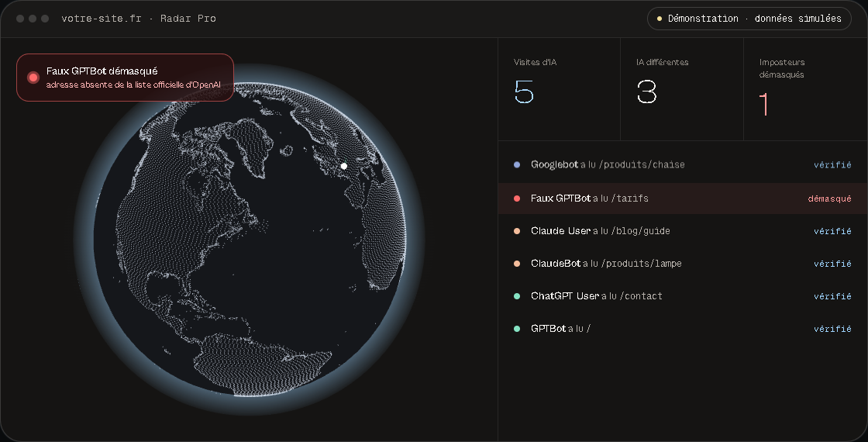Select the Claude User a lu /blog/guide entry
868x442 pixels.
pyautogui.click(x=683, y=231)
